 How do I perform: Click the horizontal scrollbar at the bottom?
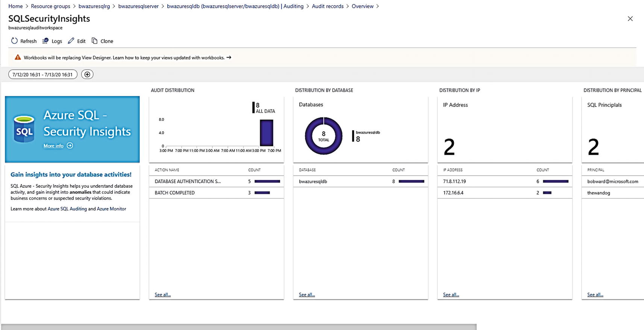coord(239,327)
